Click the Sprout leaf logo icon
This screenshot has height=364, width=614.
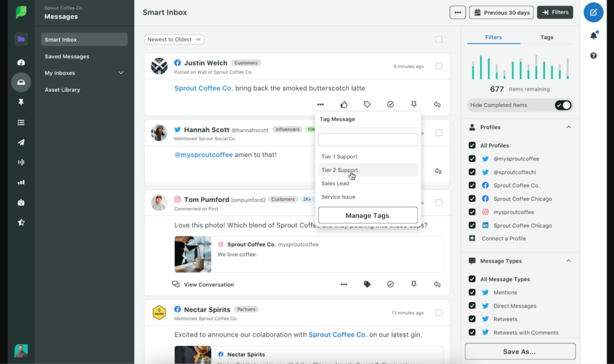click(21, 12)
